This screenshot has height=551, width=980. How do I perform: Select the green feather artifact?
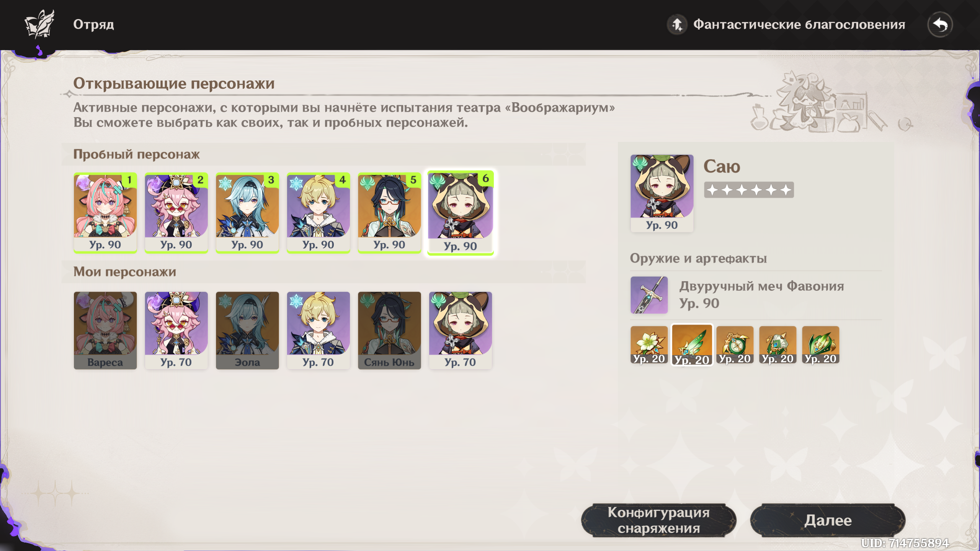692,345
